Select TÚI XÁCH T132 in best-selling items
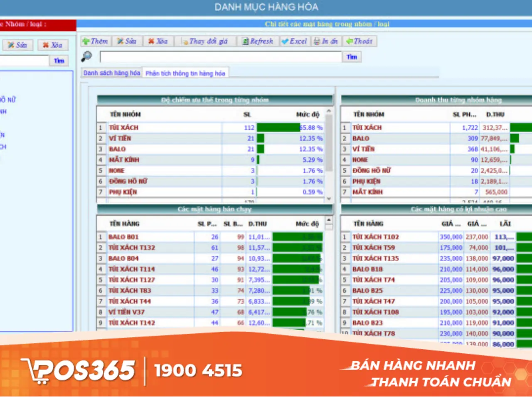 pos(210,248)
